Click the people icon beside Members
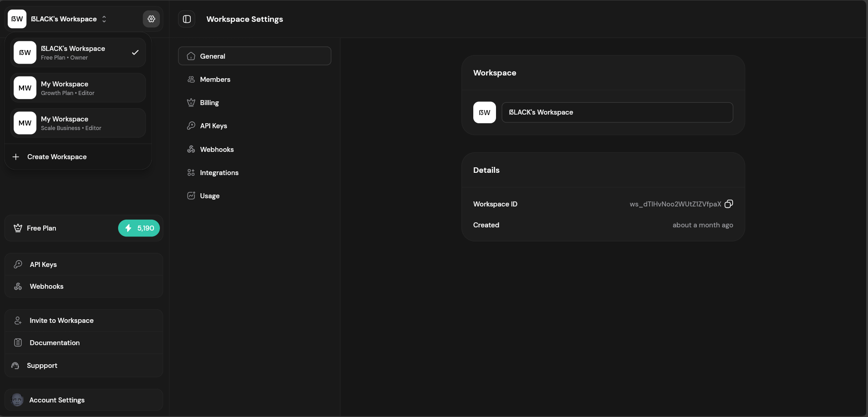Image resolution: width=868 pixels, height=417 pixels. click(191, 80)
